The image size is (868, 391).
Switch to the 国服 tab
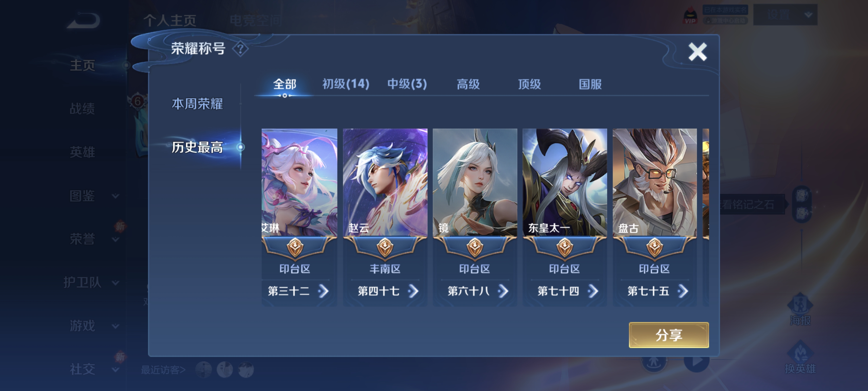(590, 84)
